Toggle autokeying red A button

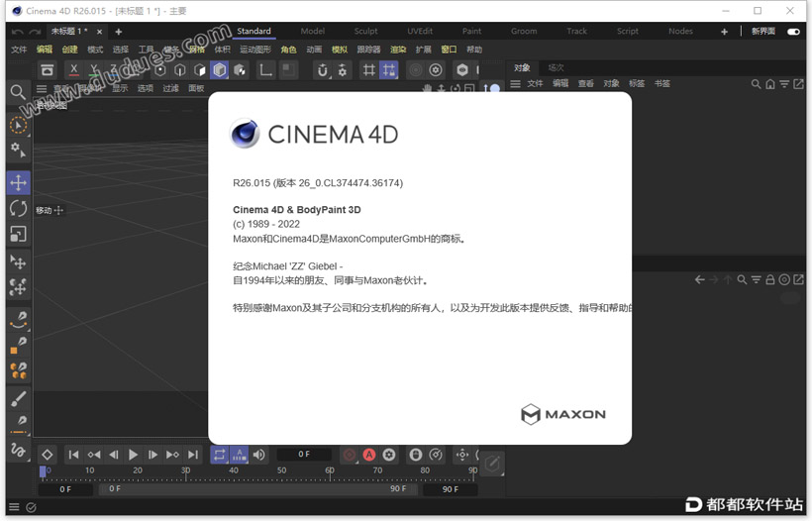tap(369, 455)
